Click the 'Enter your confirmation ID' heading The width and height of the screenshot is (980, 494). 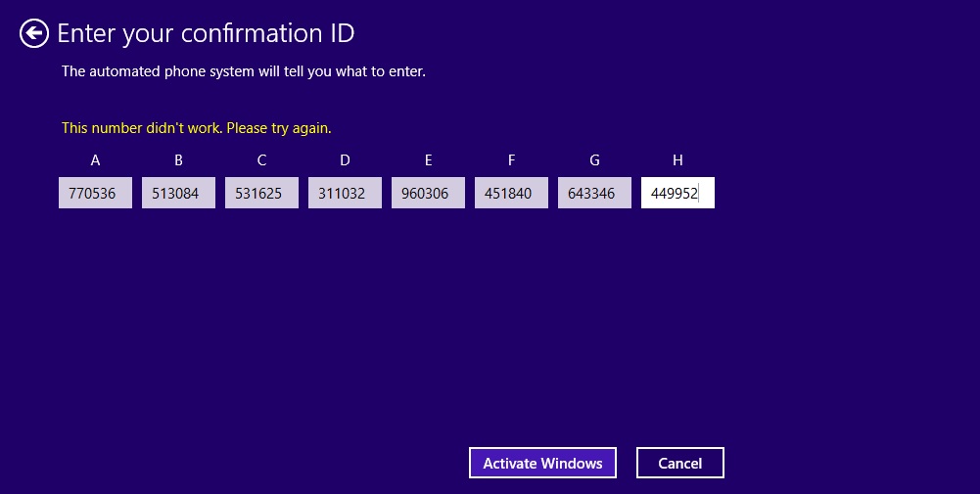206,33
